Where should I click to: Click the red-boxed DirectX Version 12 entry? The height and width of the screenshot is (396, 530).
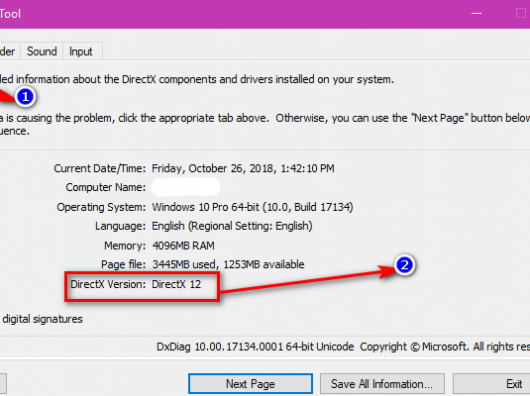[x=142, y=287]
